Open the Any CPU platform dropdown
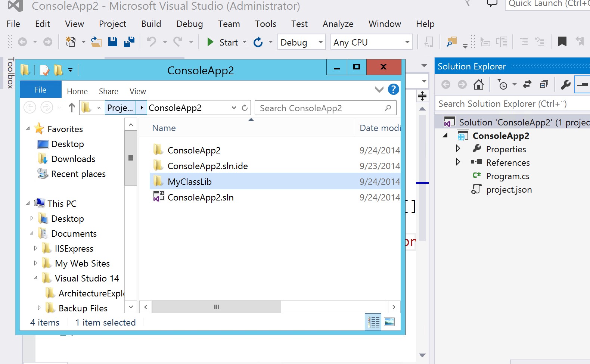The image size is (590, 364). tap(371, 42)
